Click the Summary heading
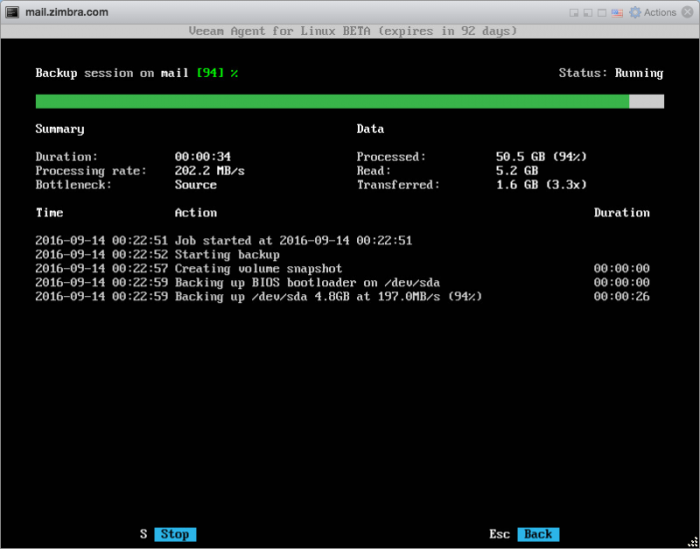Image resolution: width=700 pixels, height=549 pixels. (x=60, y=129)
